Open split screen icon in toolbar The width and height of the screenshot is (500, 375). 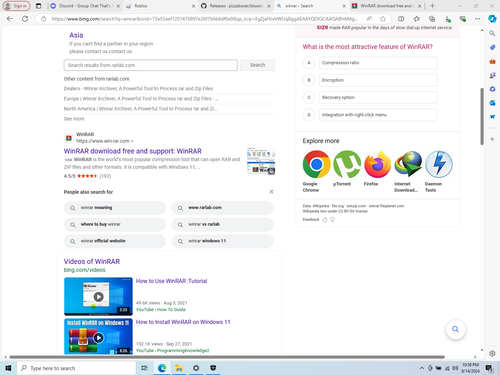point(401,19)
